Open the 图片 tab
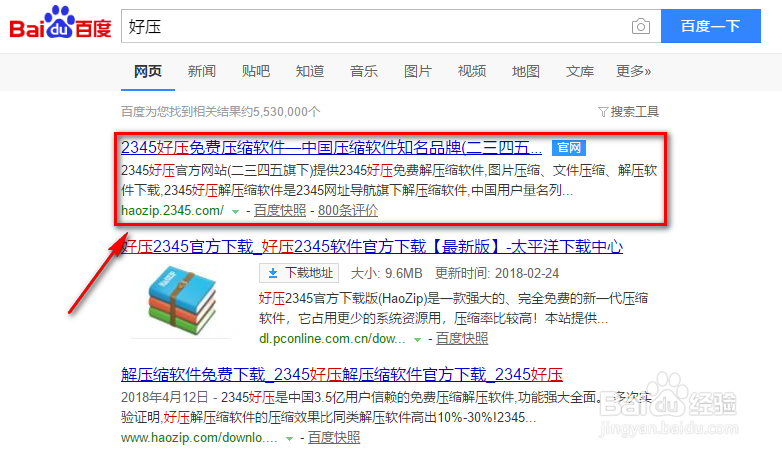Viewport: 782px width, 455px height. pyautogui.click(x=417, y=71)
